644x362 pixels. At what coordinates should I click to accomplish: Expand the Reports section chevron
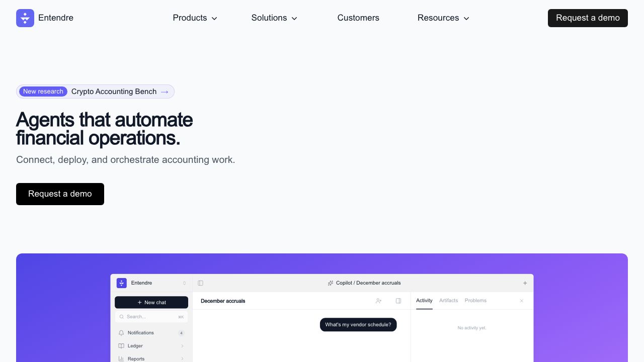[x=182, y=359]
